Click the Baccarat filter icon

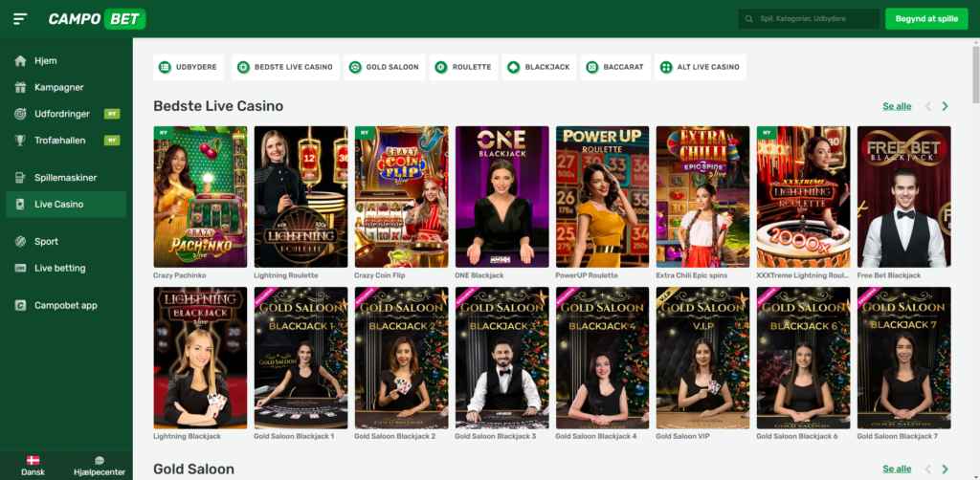[591, 67]
